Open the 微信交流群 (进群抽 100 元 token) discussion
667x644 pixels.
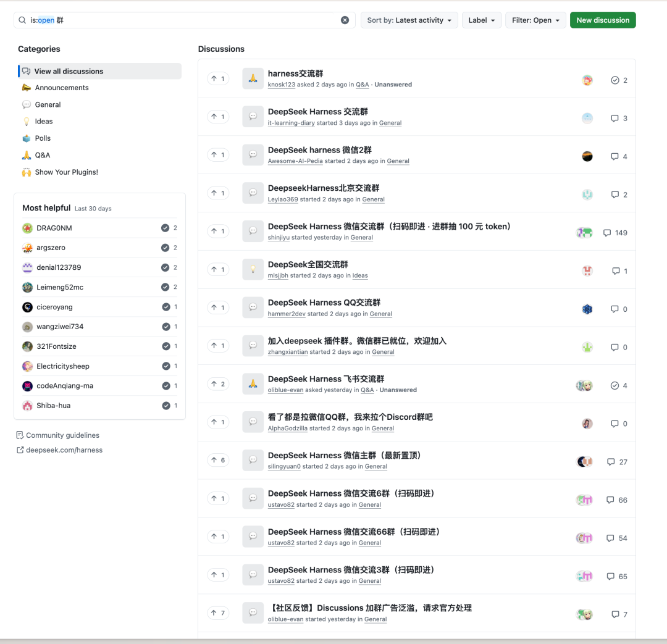pos(389,226)
